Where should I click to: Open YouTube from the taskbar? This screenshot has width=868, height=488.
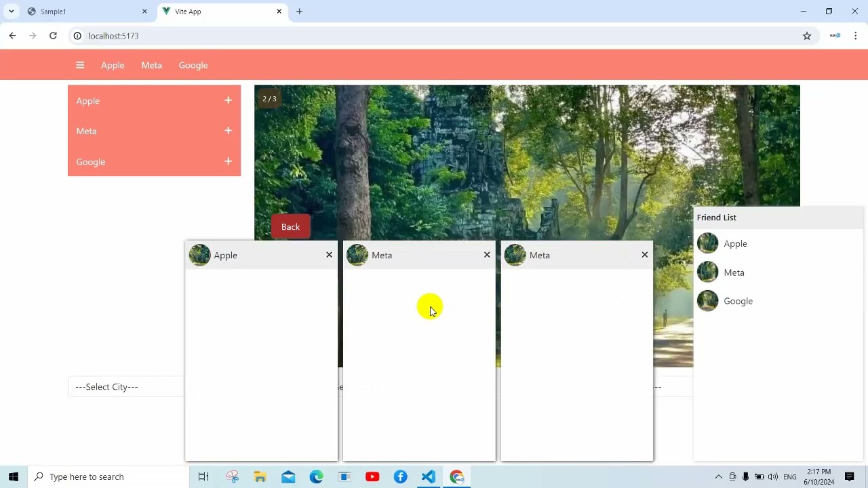tap(372, 477)
